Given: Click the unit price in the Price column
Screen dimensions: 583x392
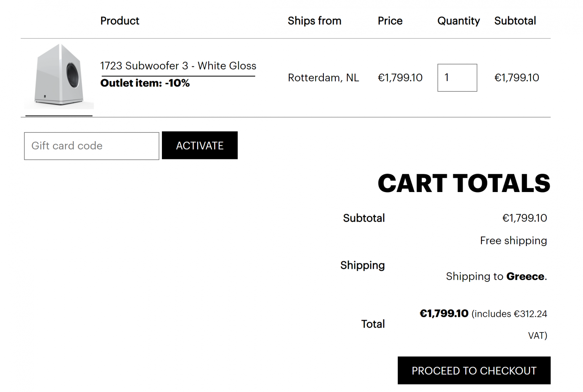Looking at the screenshot, I should (400, 78).
